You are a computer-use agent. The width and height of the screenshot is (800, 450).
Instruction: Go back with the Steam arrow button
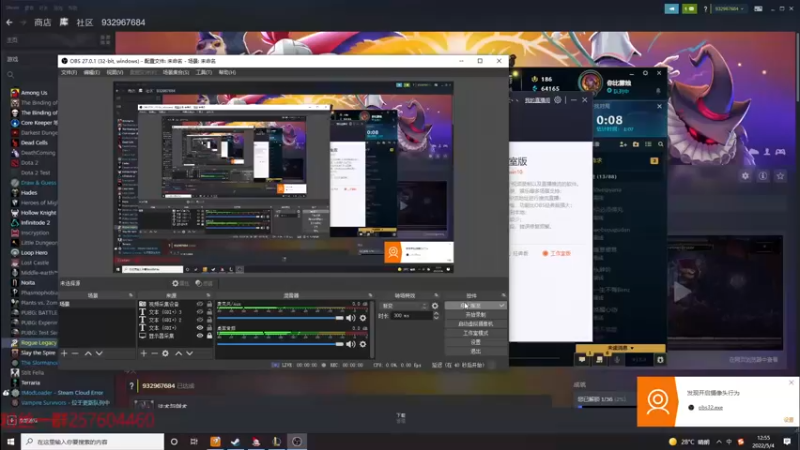pyautogui.click(x=9, y=22)
